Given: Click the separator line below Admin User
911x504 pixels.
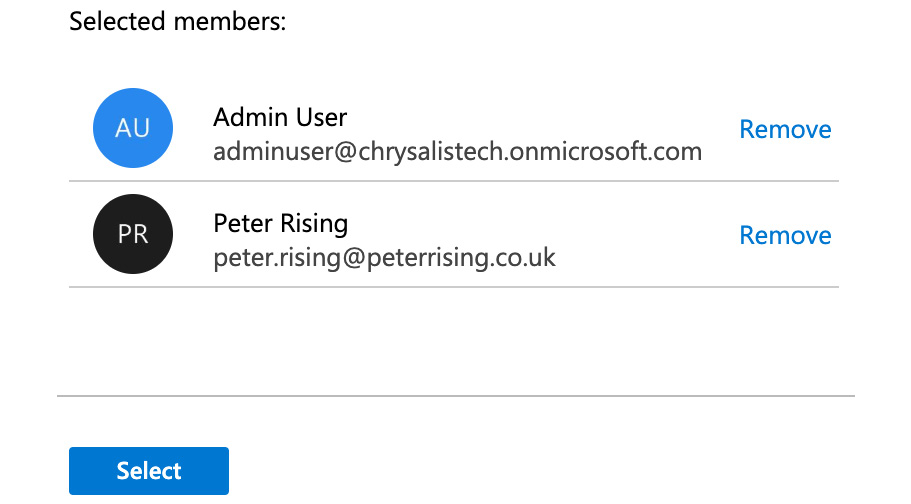Looking at the screenshot, I should coord(453,182).
